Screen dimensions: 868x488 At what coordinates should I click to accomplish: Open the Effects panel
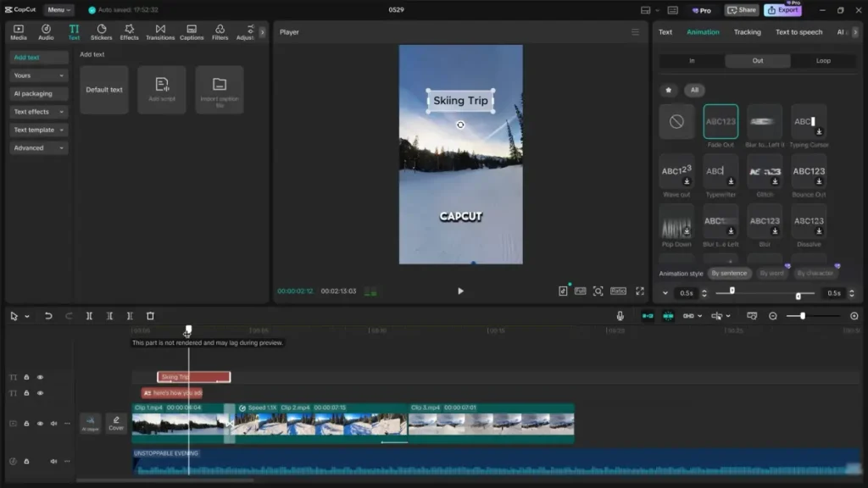pos(129,32)
